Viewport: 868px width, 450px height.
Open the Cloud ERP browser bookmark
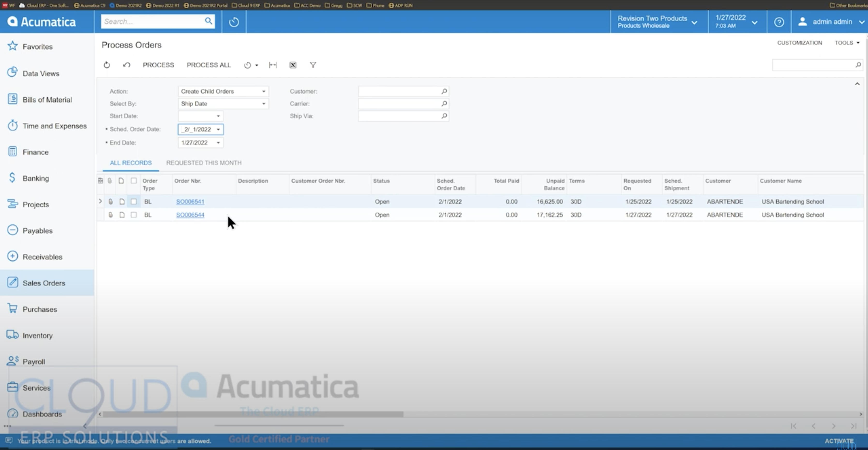[x=44, y=5]
